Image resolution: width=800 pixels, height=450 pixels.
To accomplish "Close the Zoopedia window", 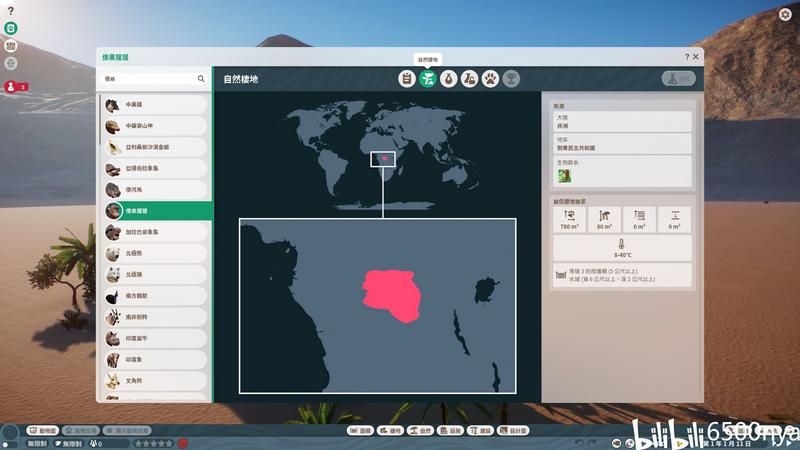I will [x=695, y=57].
